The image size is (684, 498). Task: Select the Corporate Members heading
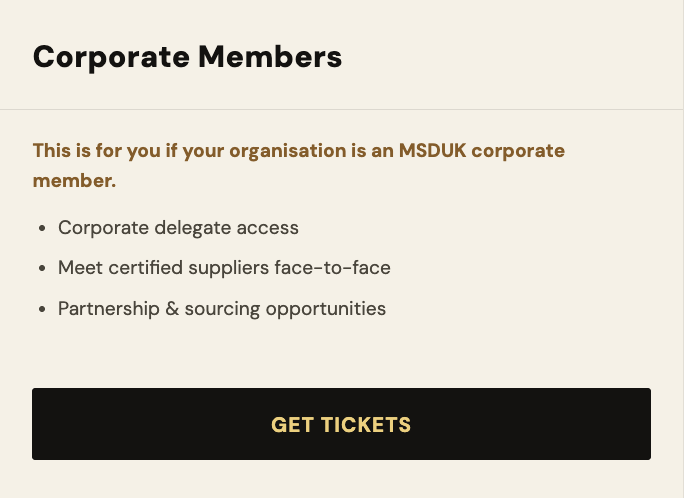click(x=188, y=57)
